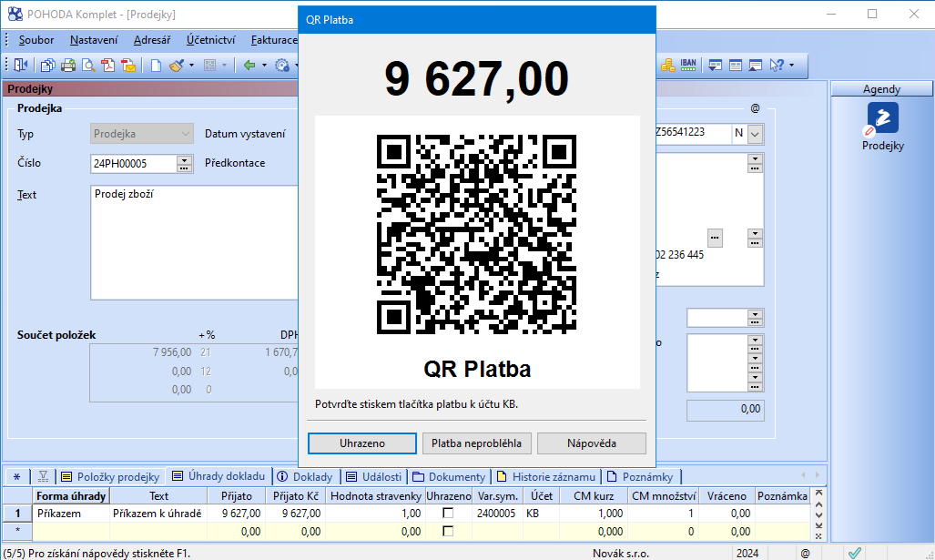Click the PDF export toolbar icon

(x=108, y=65)
